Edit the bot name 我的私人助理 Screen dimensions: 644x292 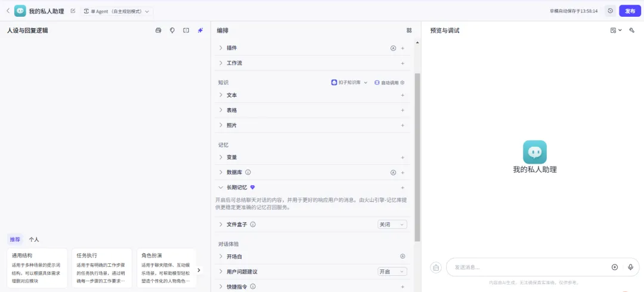(73, 11)
